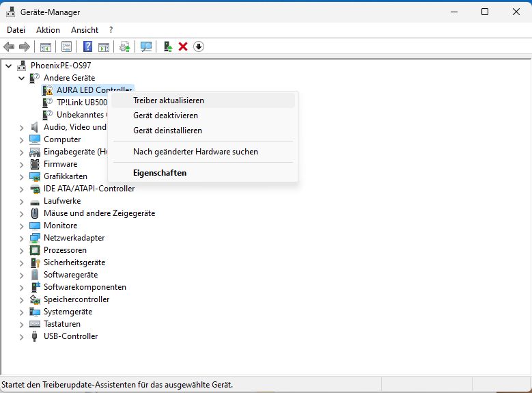Click the AURA LED Controller warning icon
Image resolution: width=532 pixels, height=393 pixels.
(x=48, y=90)
